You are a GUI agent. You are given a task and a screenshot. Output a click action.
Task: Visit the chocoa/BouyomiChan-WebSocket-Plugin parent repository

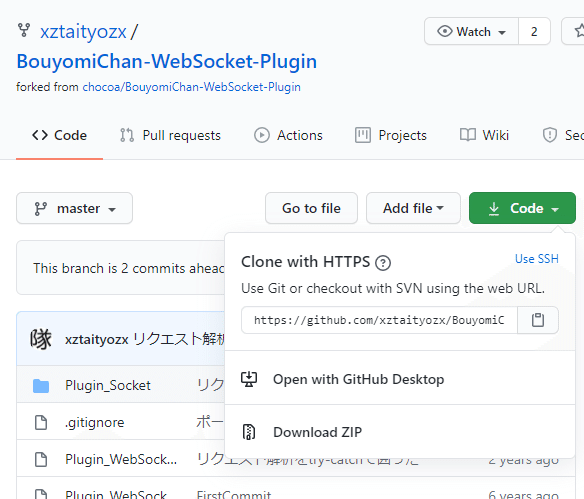pos(191,87)
